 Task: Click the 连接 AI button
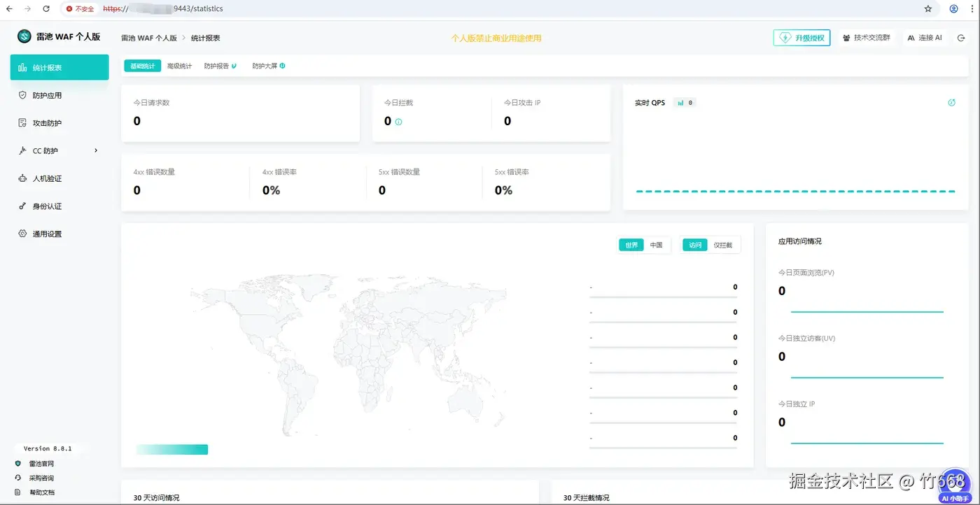coord(925,38)
